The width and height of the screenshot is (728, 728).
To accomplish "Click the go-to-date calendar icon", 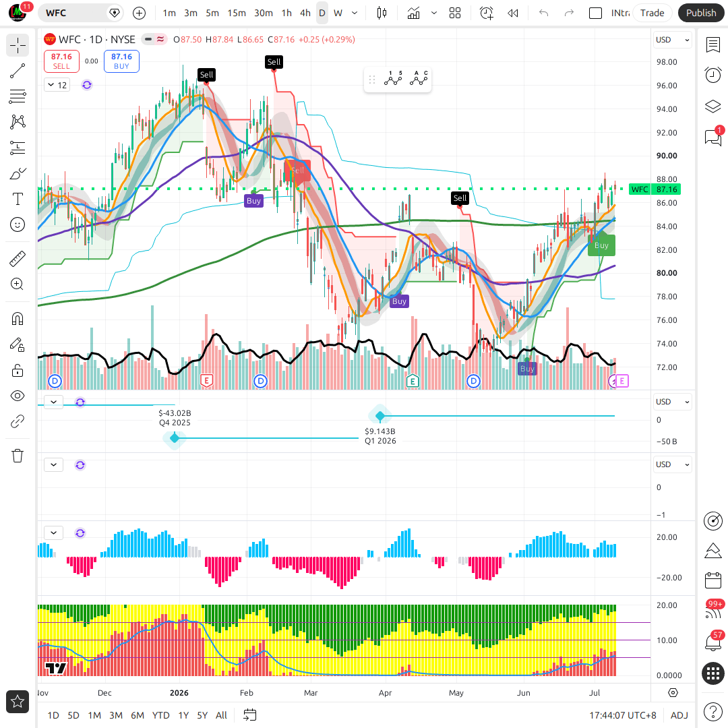I will [x=250, y=715].
